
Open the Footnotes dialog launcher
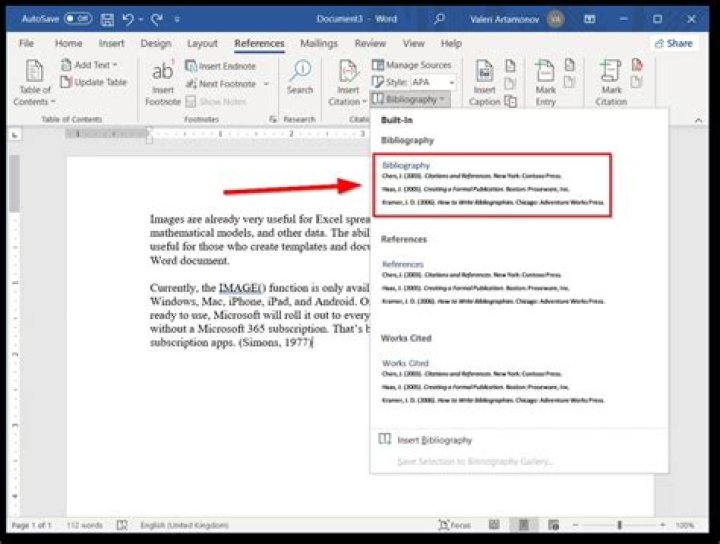pyautogui.click(x=273, y=119)
